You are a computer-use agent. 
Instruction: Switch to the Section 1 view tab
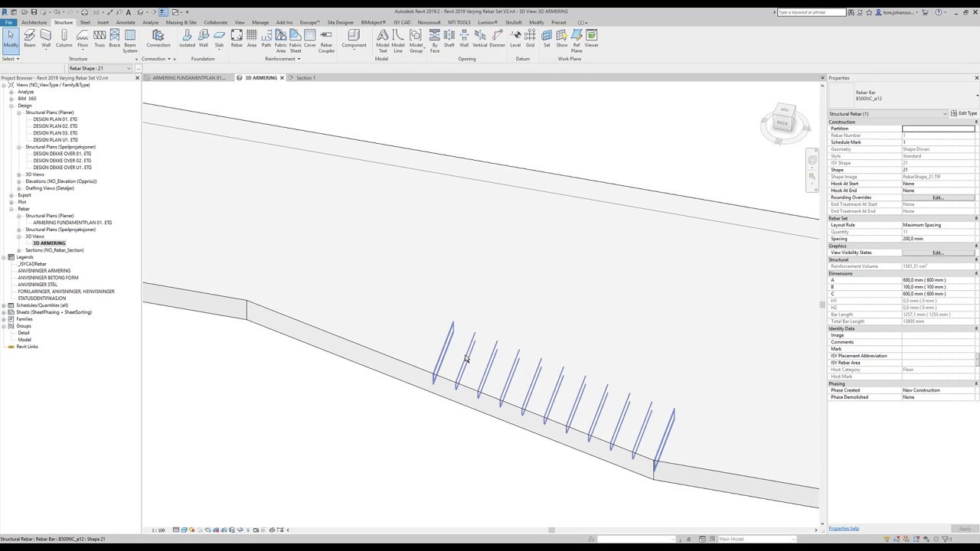(305, 77)
